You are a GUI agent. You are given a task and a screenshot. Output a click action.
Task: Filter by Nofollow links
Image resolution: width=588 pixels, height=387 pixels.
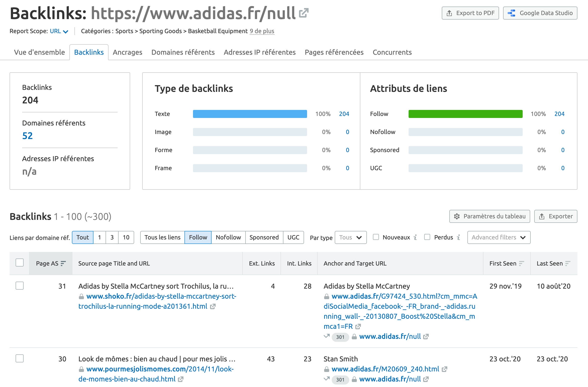[x=228, y=237]
